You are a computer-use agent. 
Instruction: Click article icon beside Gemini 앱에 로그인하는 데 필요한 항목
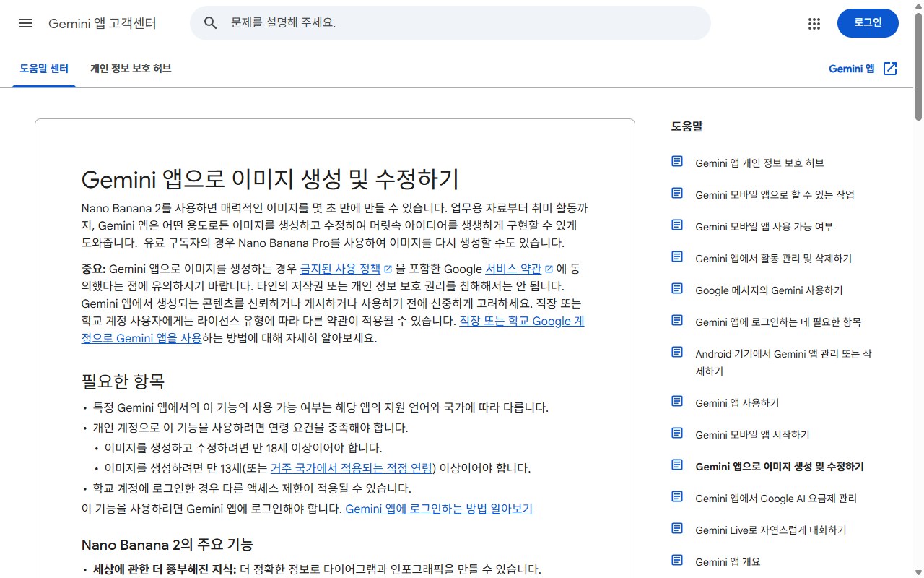677,320
